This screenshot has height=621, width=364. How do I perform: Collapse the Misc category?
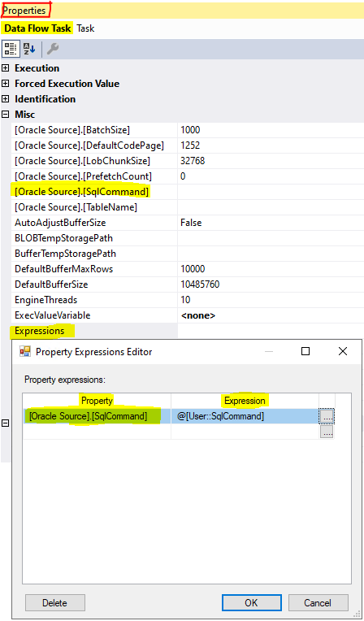(5, 115)
